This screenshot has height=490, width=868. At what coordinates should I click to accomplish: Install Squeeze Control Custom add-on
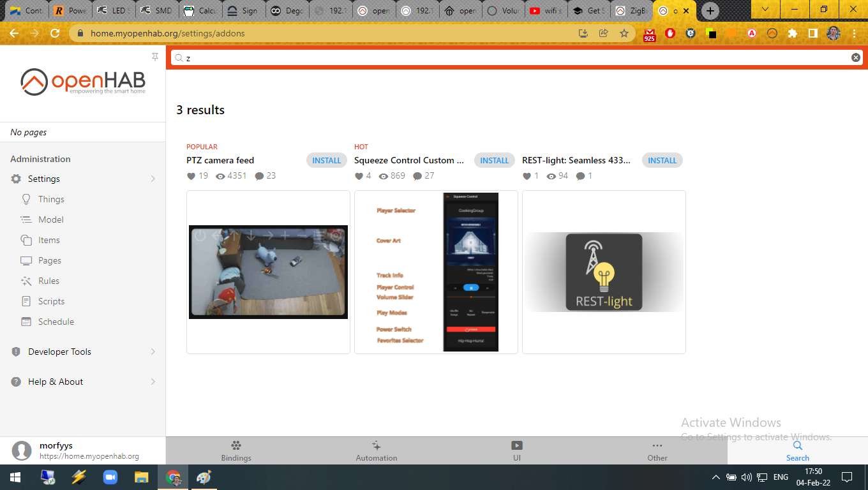tap(495, 160)
